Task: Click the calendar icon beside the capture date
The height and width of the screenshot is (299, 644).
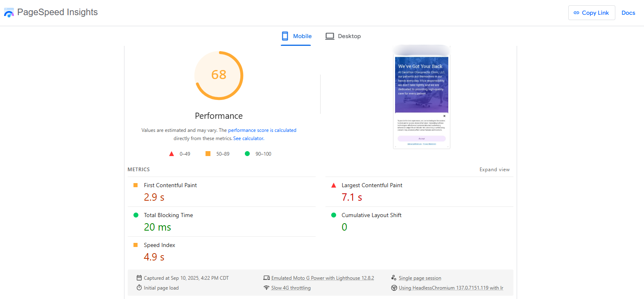Action: click(139, 278)
